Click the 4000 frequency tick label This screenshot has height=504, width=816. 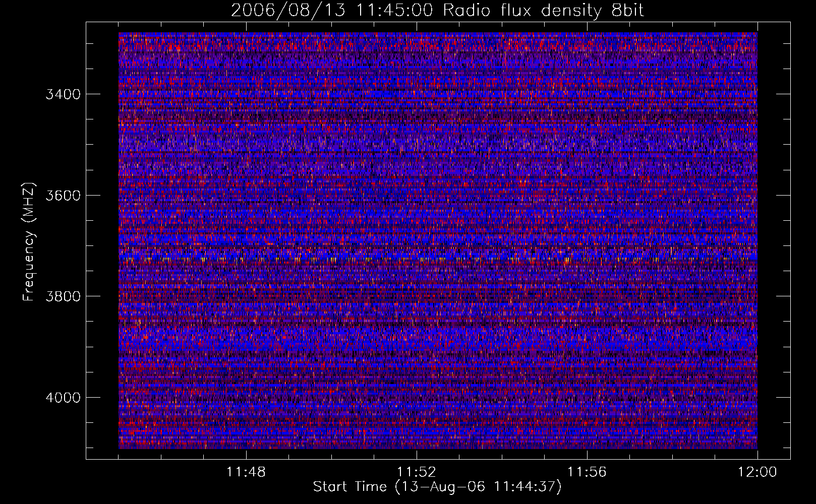63,398
